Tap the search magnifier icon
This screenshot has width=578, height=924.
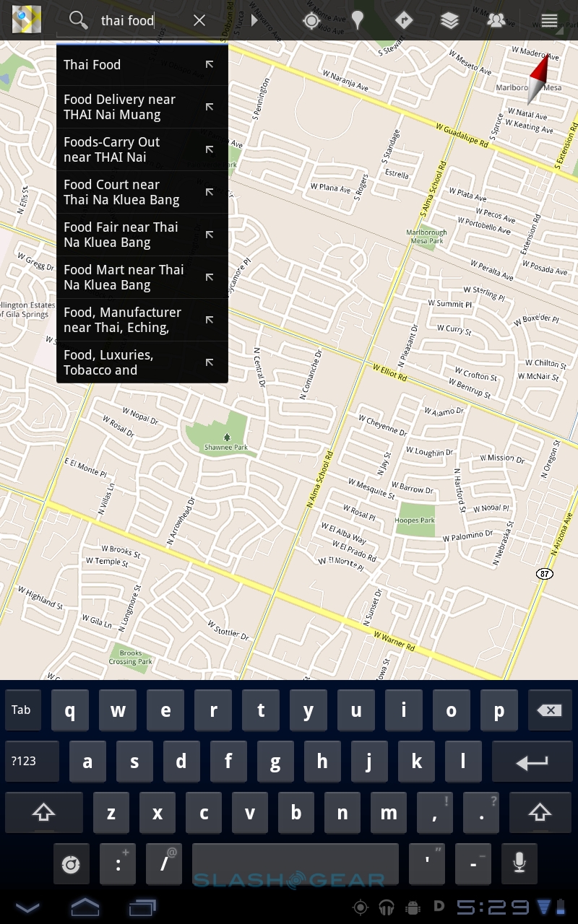point(78,20)
